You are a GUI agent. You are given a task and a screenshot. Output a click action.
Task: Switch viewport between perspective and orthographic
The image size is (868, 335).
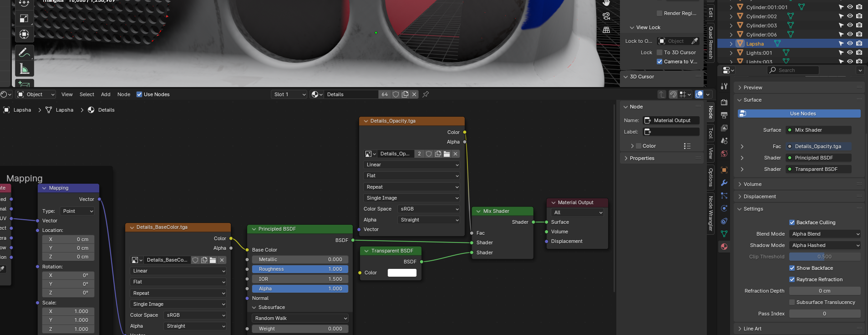pyautogui.click(x=606, y=30)
